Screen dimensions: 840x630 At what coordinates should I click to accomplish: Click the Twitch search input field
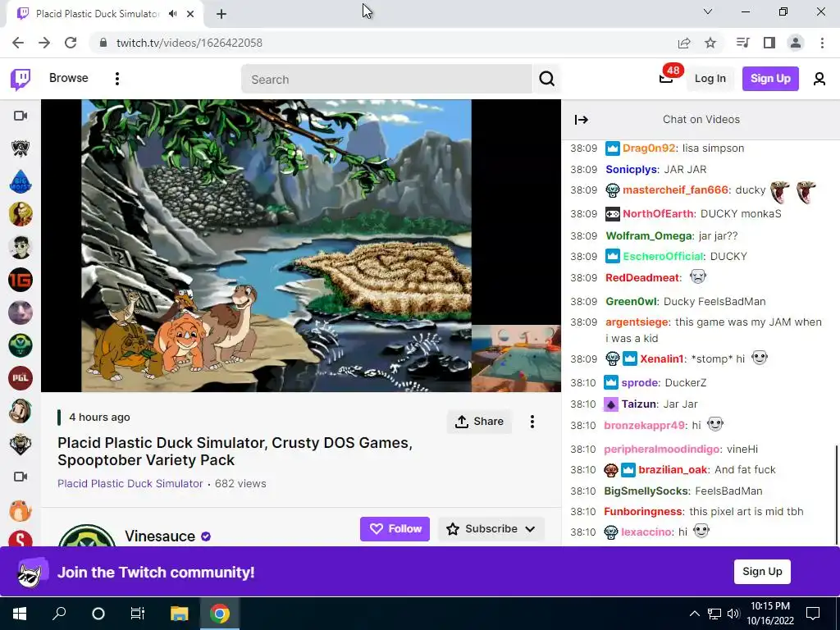click(386, 80)
